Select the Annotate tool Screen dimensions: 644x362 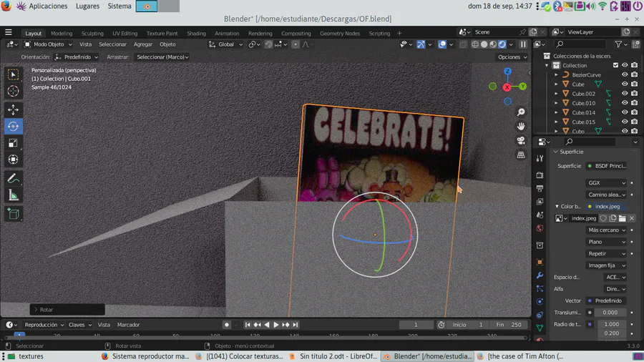click(13, 179)
